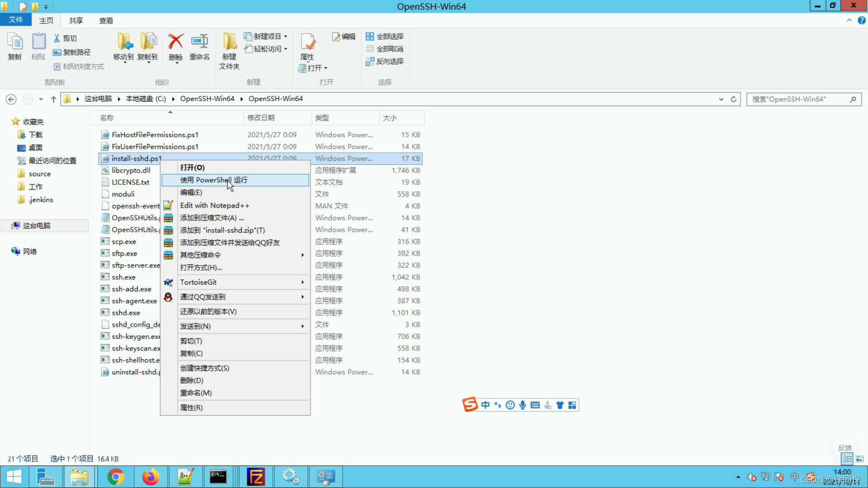Click the Properties icon in the ribbon
The image size is (868, 488).
307,43
